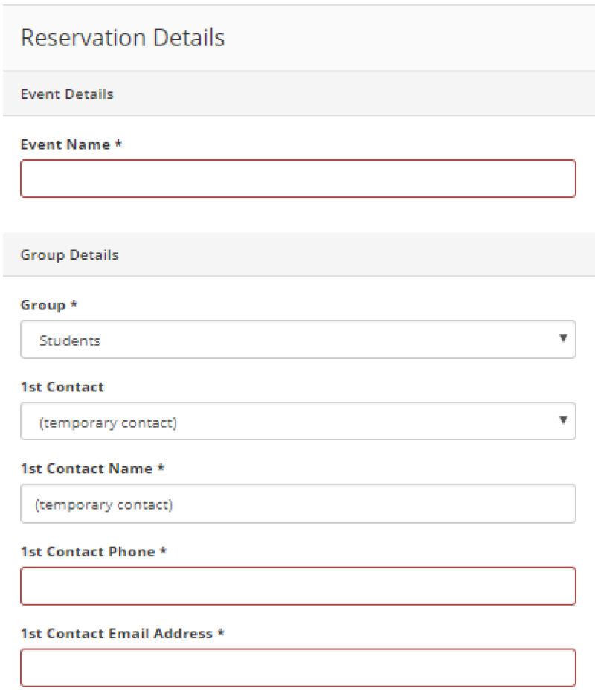Open the 1st Contact dropdown
The width and height of the screenshot is (595, 700).
[x=297, y=421]
